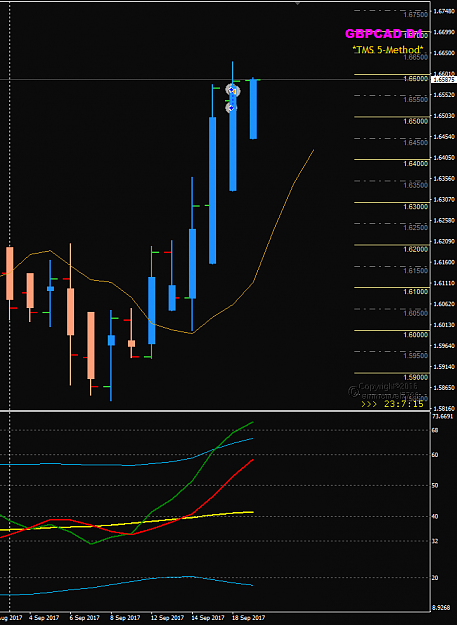Click the yellow 1.60000 level label
This screenshot has height=625, width=457.
[416, 334]
